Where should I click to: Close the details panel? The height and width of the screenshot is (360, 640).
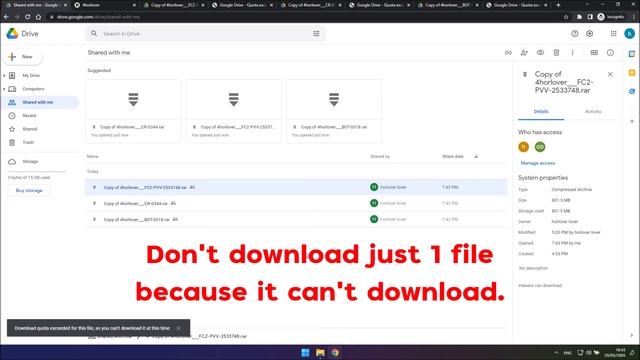pos(610,74)
